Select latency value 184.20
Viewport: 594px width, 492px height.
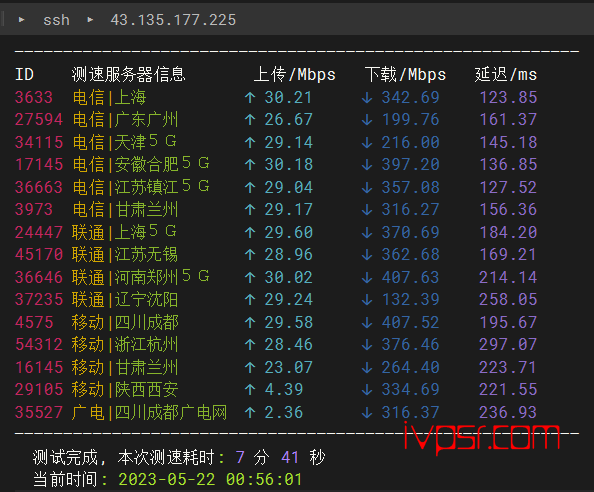click(508, 232)
